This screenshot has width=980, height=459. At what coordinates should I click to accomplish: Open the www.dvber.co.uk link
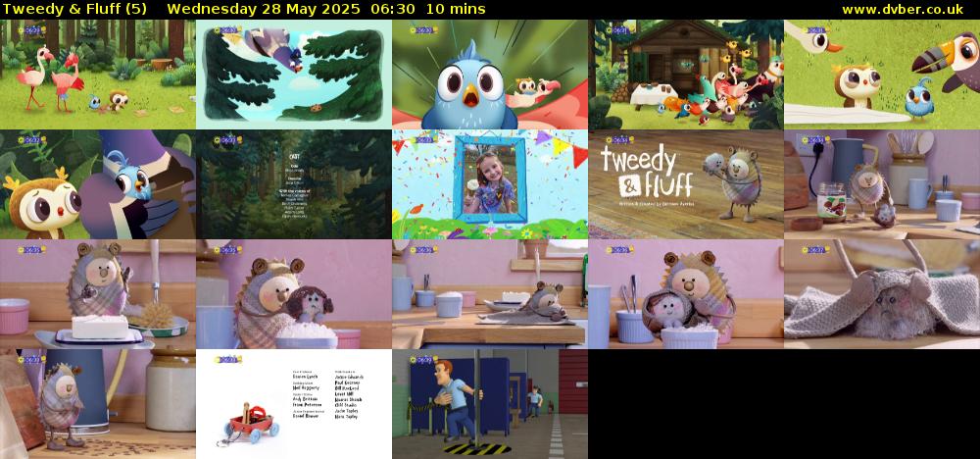[x=902, y=10]
